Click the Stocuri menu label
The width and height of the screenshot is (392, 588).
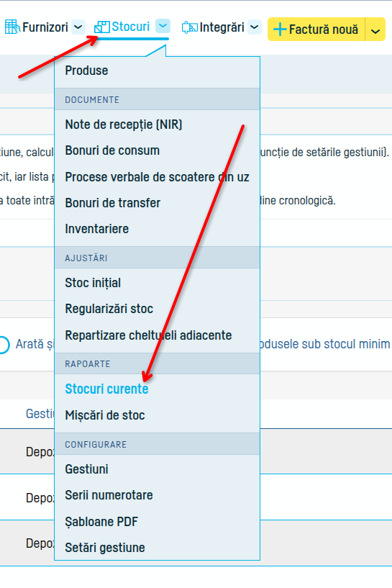click(x=130, y=27)
